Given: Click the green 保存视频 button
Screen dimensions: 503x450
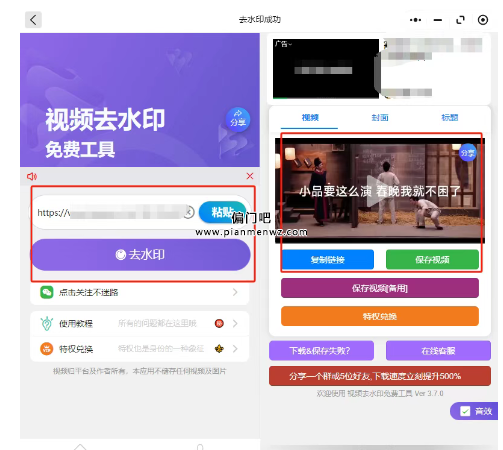Looking at the screenshot, I should coord(432,260).
